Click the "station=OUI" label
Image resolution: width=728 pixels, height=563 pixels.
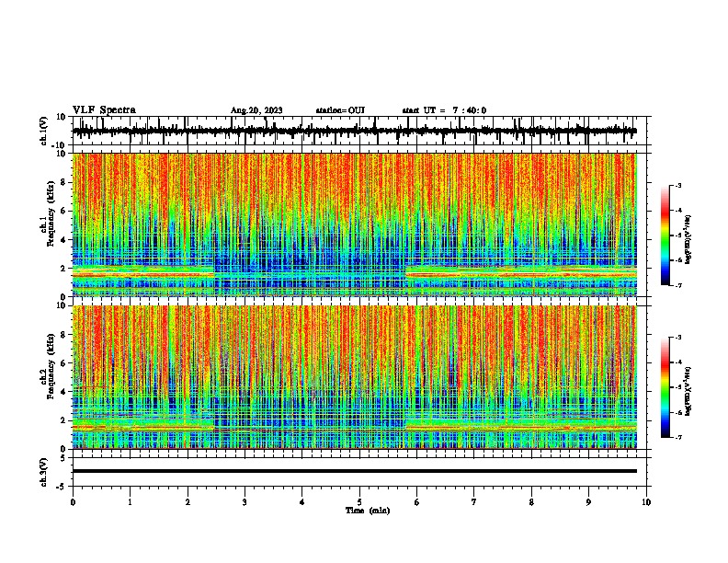point(340,110)
